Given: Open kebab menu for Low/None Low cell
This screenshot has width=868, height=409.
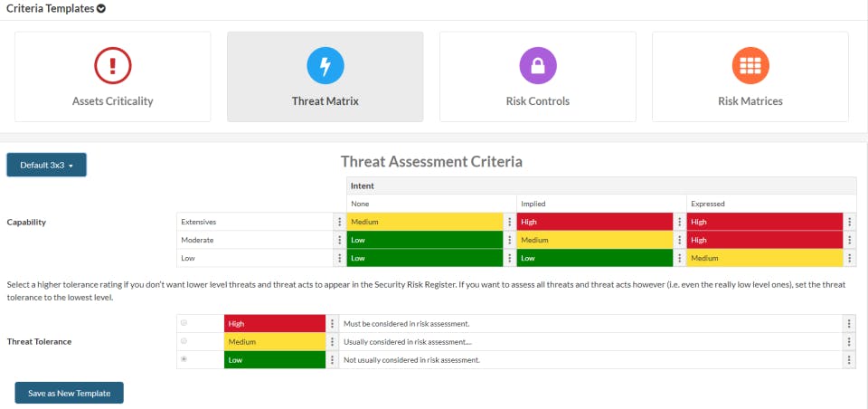Looking at the screenshot, I should click(509, 258).
